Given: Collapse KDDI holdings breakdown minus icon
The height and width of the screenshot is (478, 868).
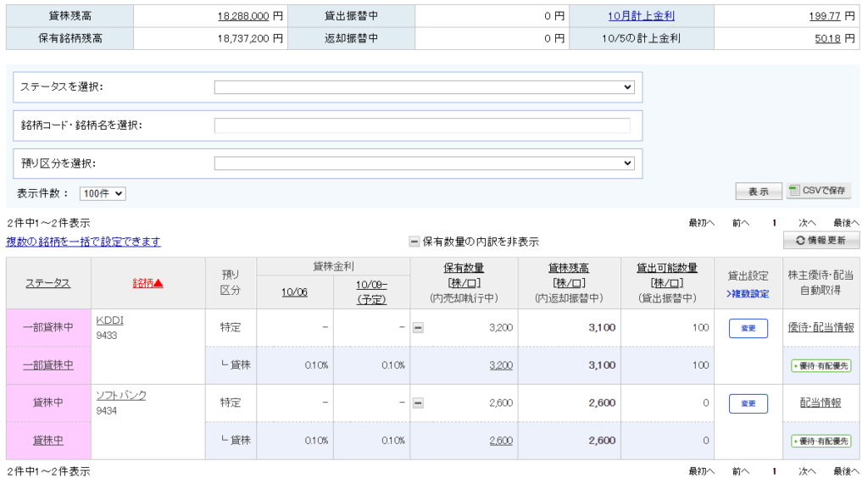Looking at the screenshot, I should 418,328.
